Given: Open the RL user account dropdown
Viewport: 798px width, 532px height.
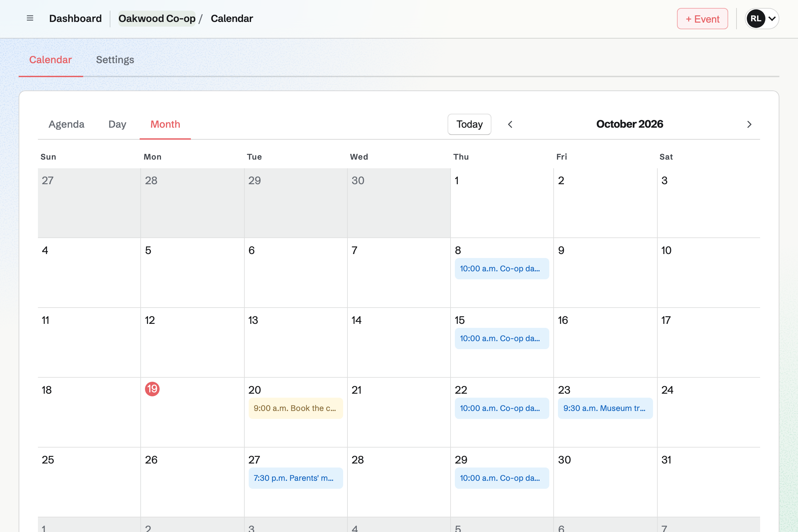Looking at the screenshot, I should click(762, 19).
